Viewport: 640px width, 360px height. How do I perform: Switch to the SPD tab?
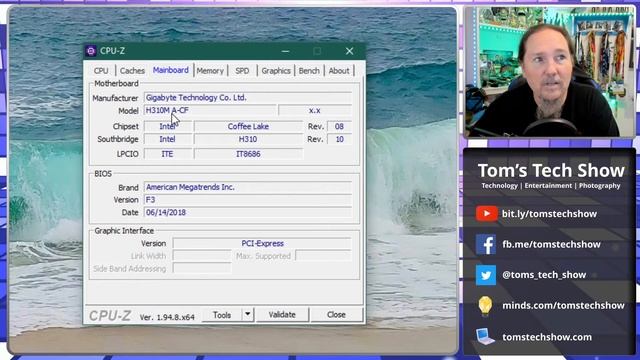tap(242, 71)
